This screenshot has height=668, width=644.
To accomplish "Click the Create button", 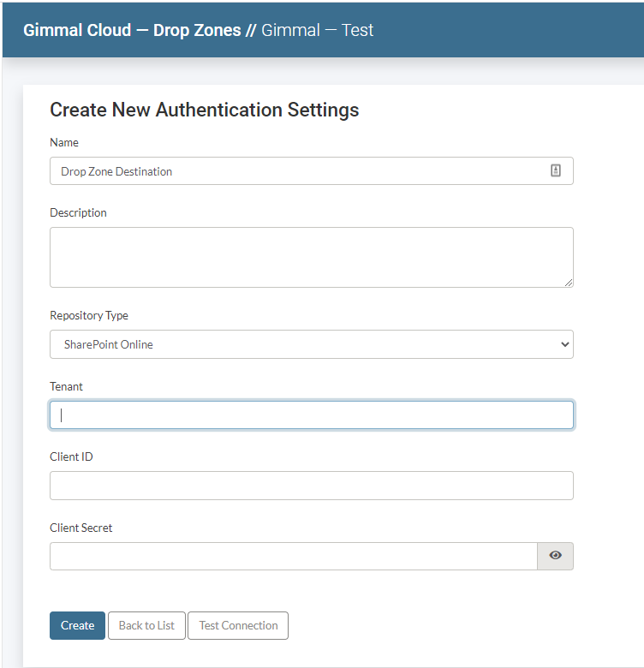I will (77, 625).
